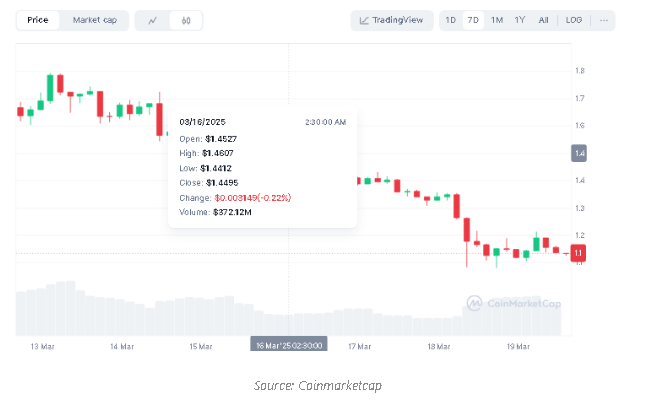Switch to the Price tab
The width and height of the screenshot is (654, 416).
(38, 20)
